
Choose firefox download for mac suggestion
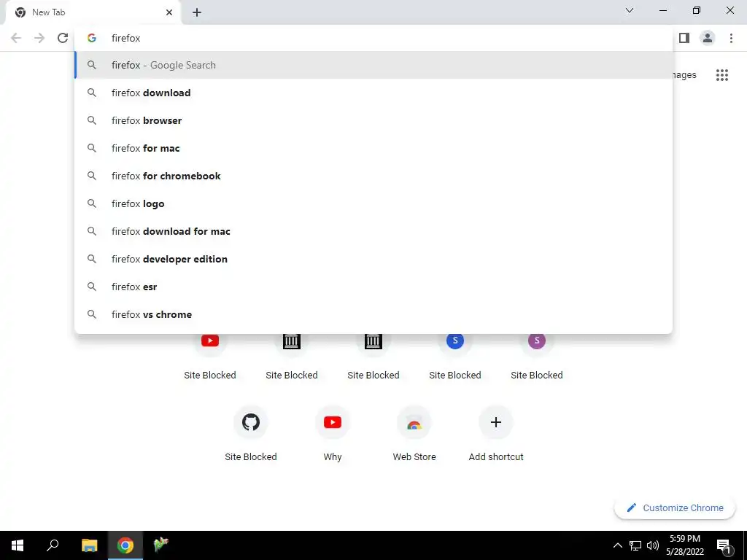[373, 231]
